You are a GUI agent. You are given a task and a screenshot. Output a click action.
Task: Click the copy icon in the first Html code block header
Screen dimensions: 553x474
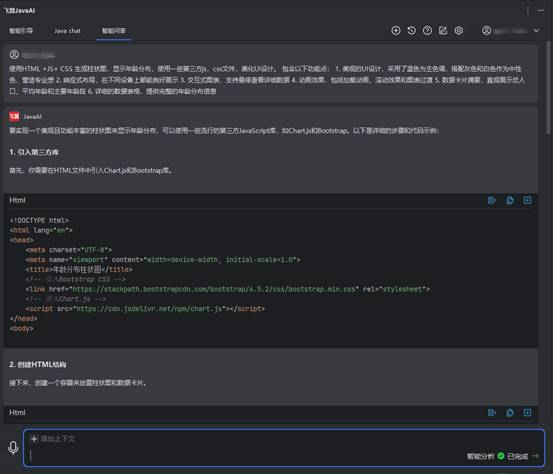click(510, 200)
